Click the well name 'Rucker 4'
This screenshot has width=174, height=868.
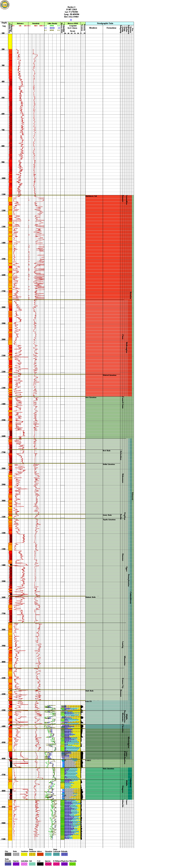point(71,7)
